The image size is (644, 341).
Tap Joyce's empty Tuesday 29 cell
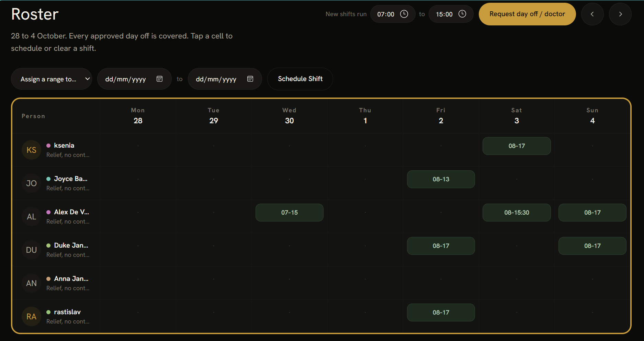[x=214, y=183]
